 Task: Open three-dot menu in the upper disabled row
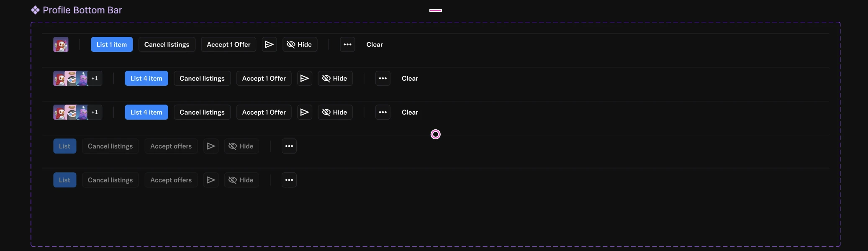pyautogui.click(x=289, y=146)
